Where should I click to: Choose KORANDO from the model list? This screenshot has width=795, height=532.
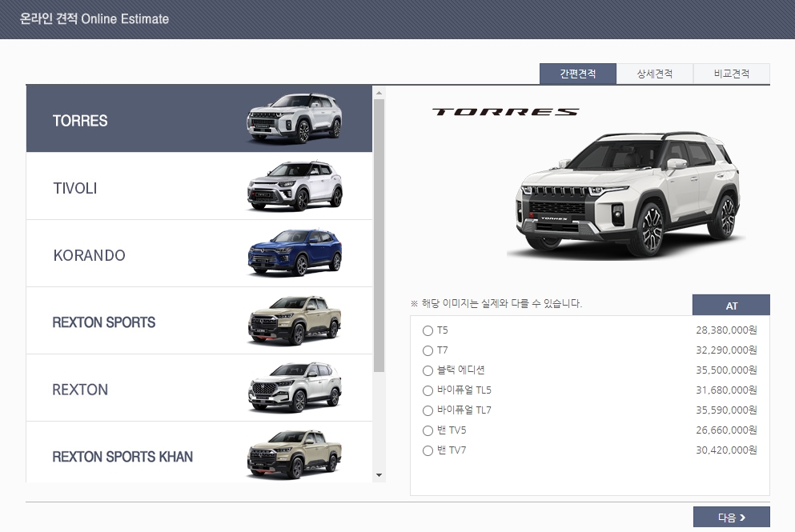click(x=199, y=254)
